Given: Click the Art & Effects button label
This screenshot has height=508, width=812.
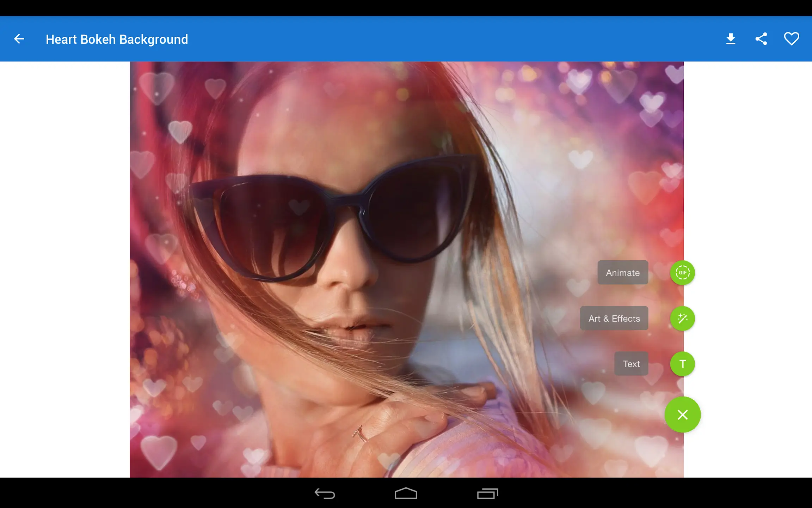Looking at the screenshot, I should pos(614,318).
